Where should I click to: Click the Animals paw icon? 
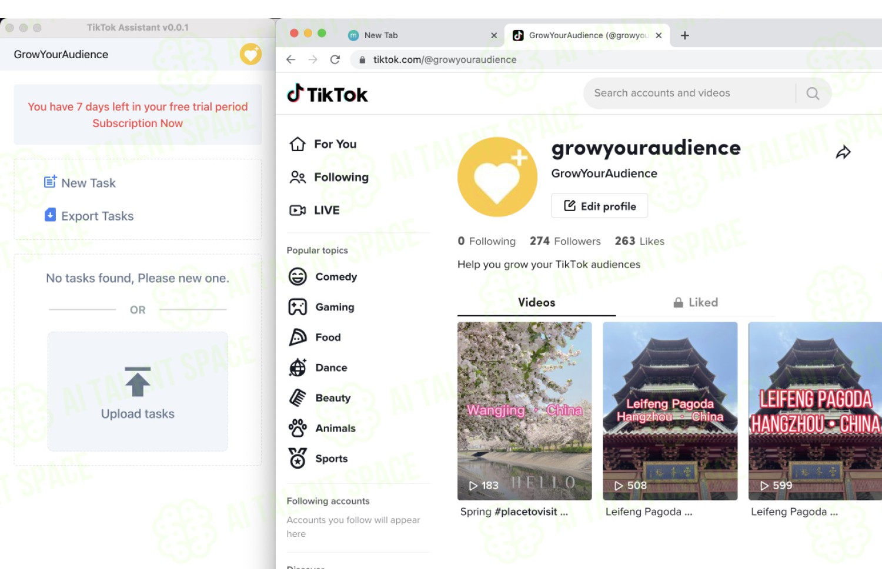[298, 428]
